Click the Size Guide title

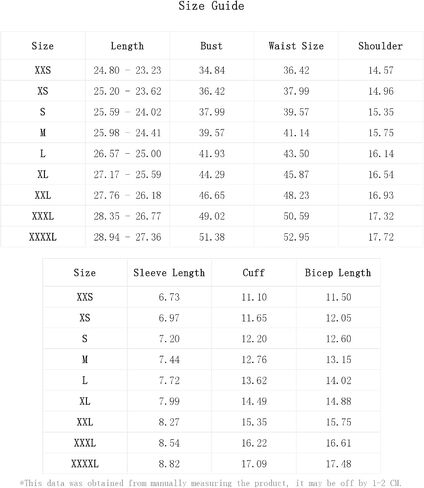tap(211, 6)
